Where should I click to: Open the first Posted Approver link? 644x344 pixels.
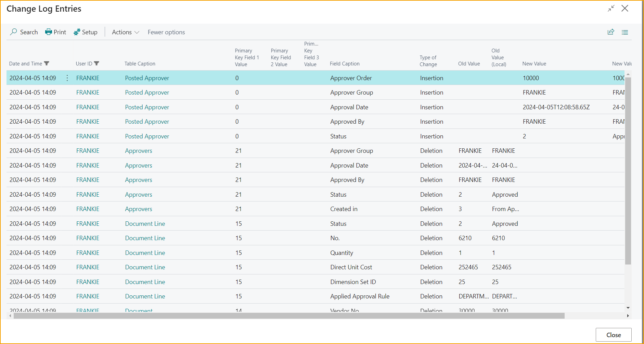(147, 78)
